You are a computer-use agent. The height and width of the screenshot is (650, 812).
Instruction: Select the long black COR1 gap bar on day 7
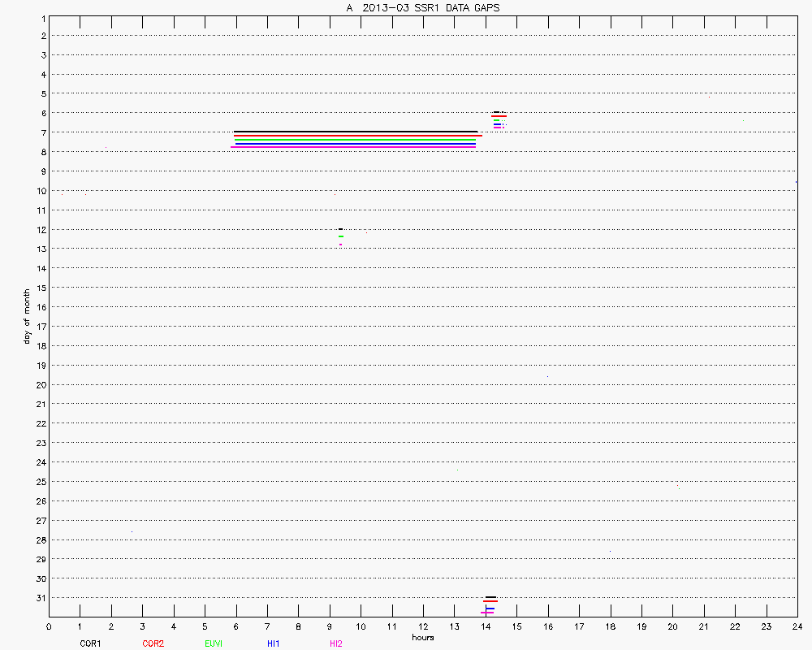pos(355,132)
